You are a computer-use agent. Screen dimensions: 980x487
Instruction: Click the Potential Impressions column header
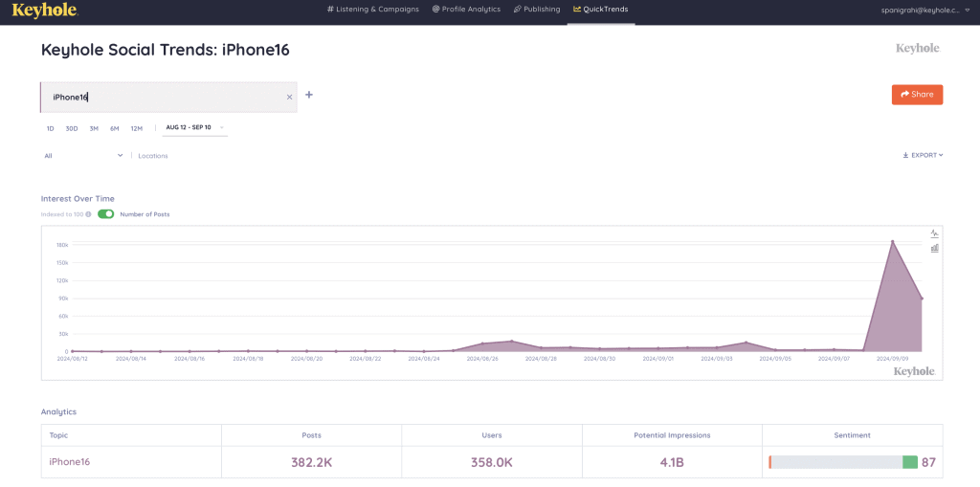tap(672, 435)
